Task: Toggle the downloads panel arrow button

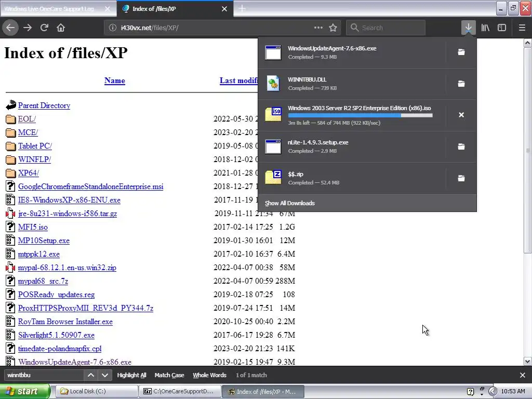Action: point(468,28)
